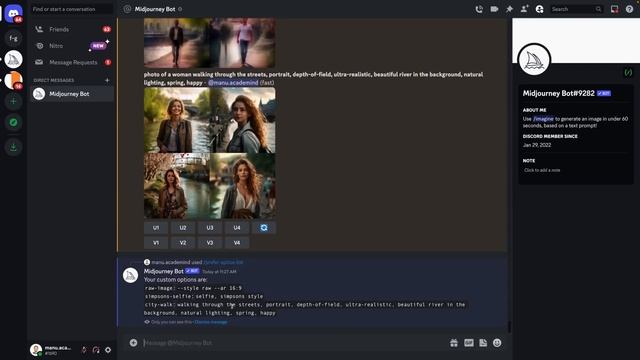The image size is (640, 360).
Task: Click /prefer option list command link
Action: pyautogui.click(x=223, y=262)
